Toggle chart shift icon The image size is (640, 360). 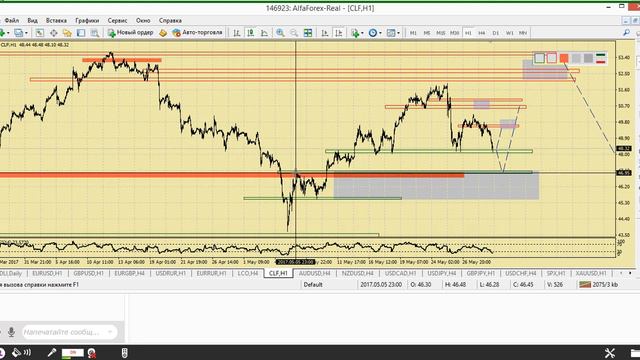(x=338, y=33)
